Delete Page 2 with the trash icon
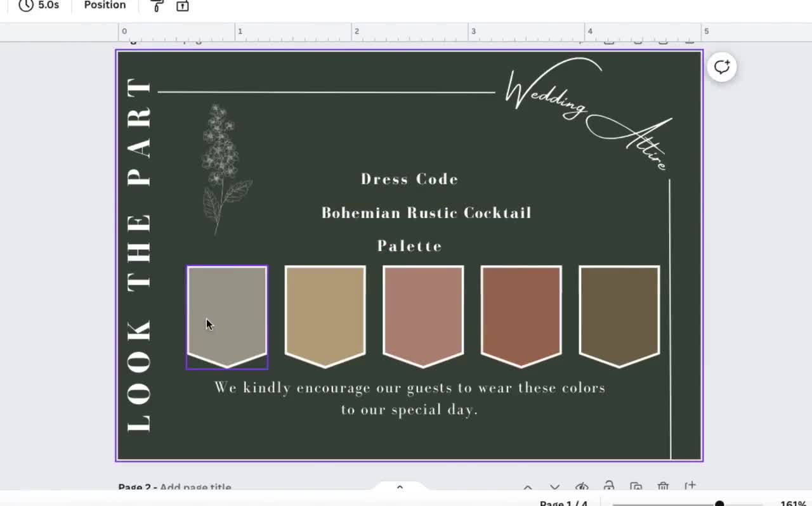Screen dimensions: 812x506 [x=663, y=487]
